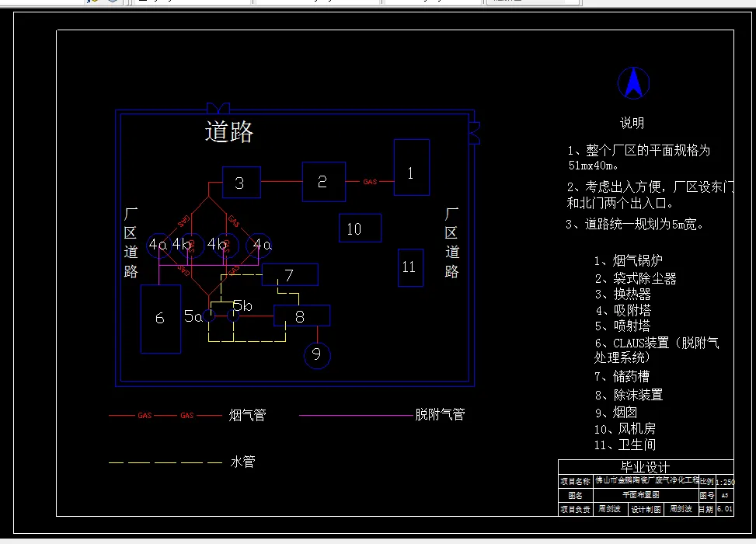Select box 3, the heat exchanger
Image resolution: width=756 pixels, height=544 pixels.
tap(241, 183)
